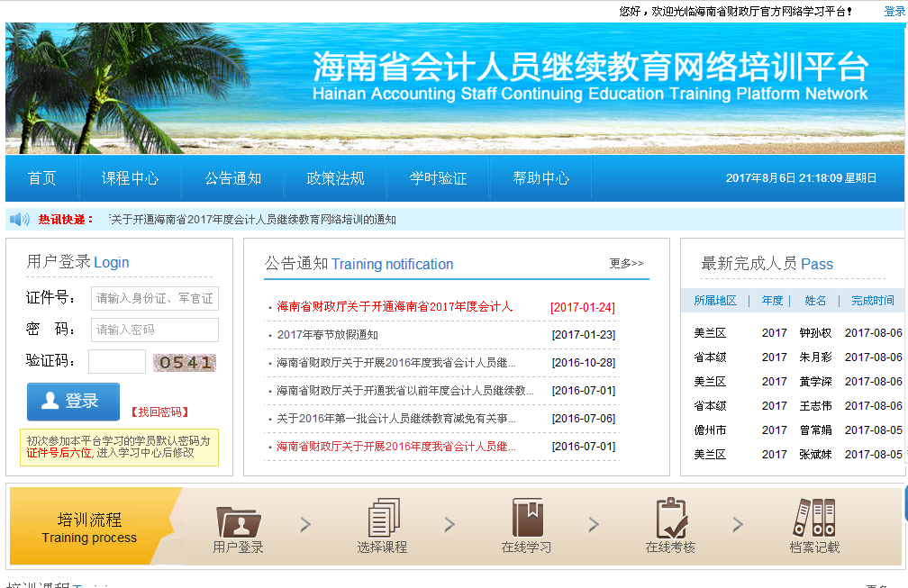Click the 0541 captcha image to refresh

tap(185, 362)
